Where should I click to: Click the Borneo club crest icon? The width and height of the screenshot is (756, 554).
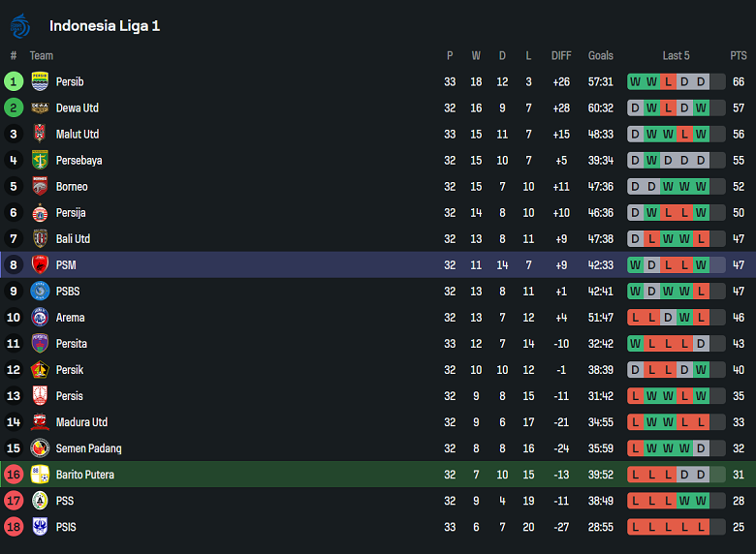(40, 186)
